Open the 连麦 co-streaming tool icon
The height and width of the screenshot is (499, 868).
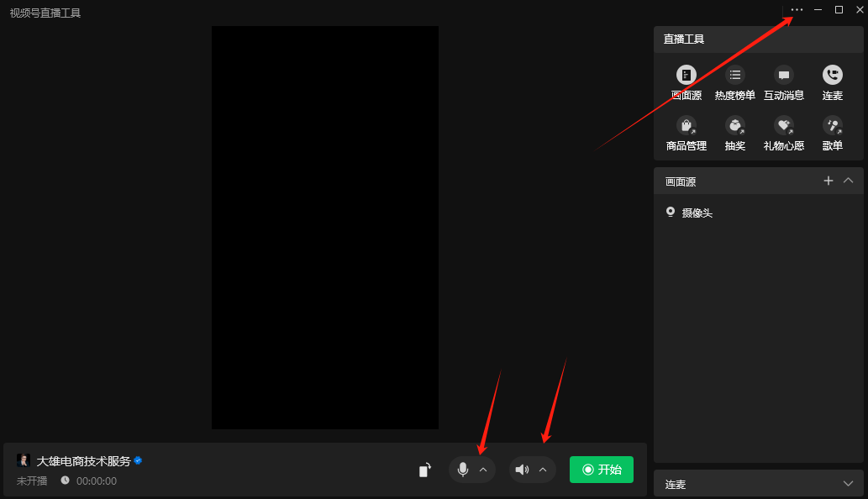[832, 81]
